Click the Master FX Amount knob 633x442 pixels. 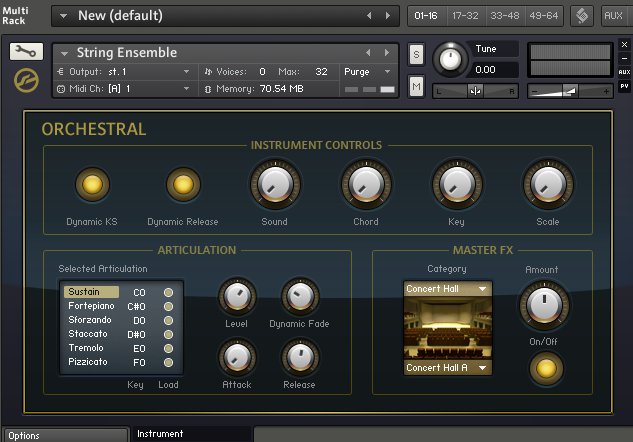544,306
